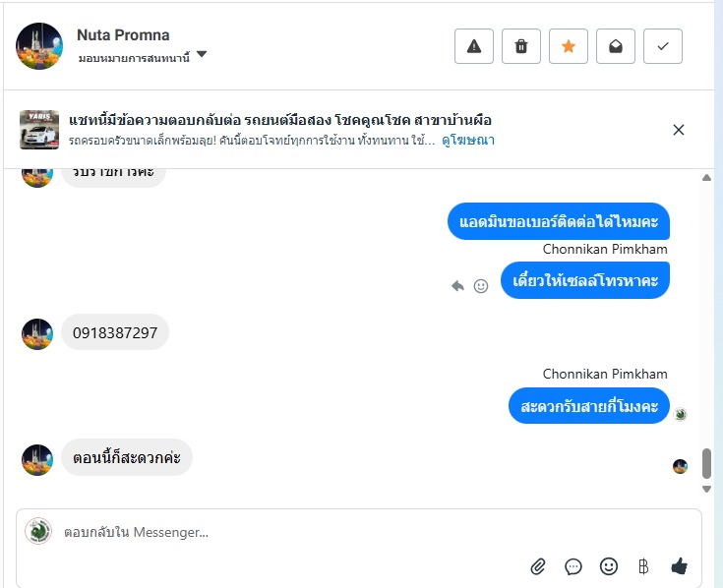Toggle the orange star follow-up icon
Viewport: 723px width, 588px height.
569,46
